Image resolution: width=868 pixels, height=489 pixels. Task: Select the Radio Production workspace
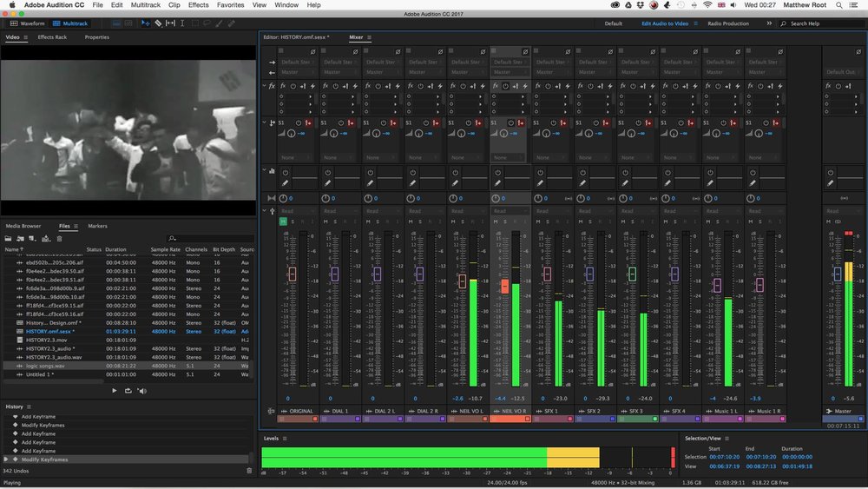coord(728,23)
